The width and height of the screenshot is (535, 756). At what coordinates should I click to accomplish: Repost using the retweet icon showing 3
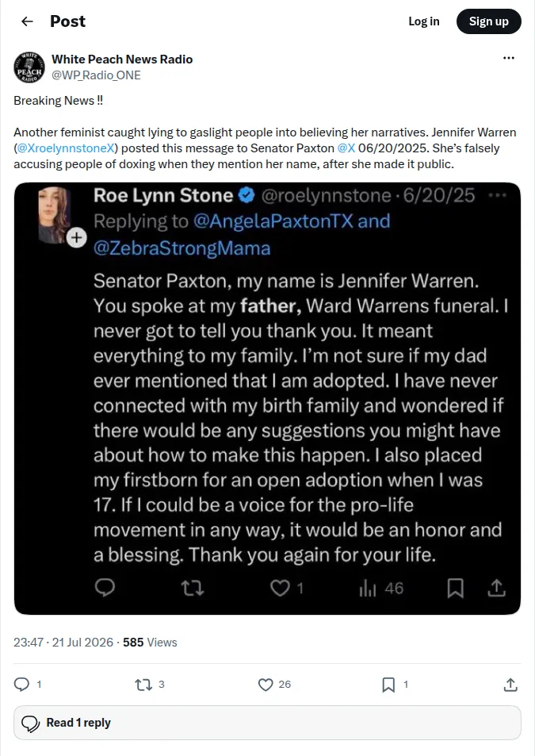(x=143, y=684)
